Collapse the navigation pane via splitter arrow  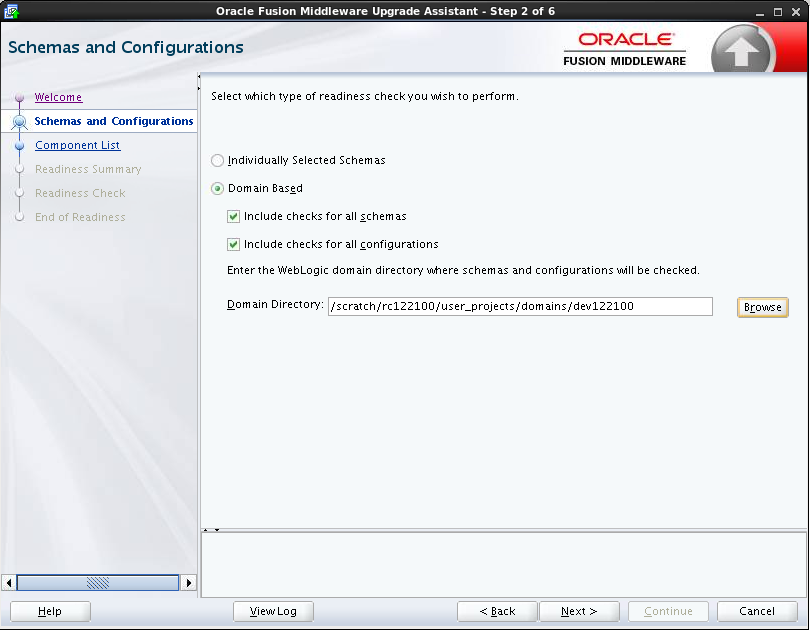(199, 76)
